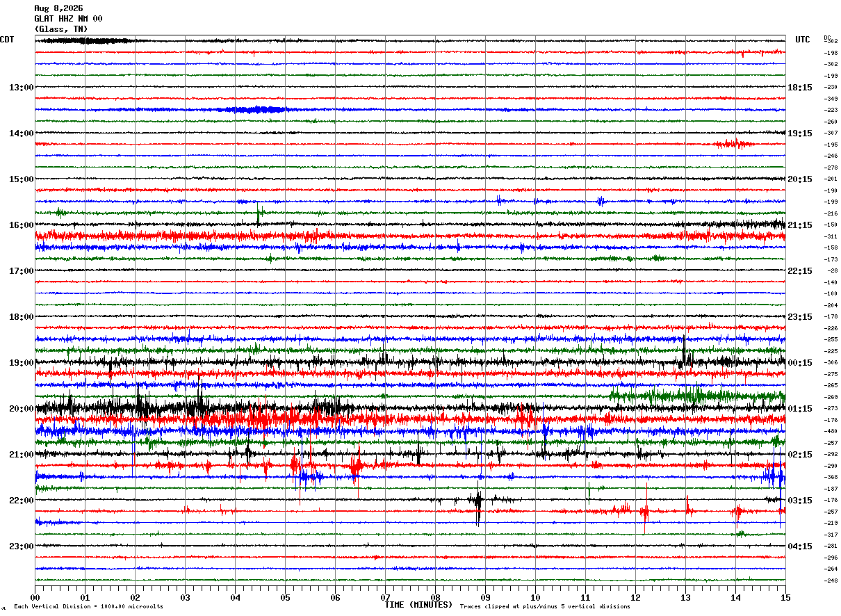841x616 pixels.
Task: Click minute 05 on the time axis
Action: tap(285, 598)
